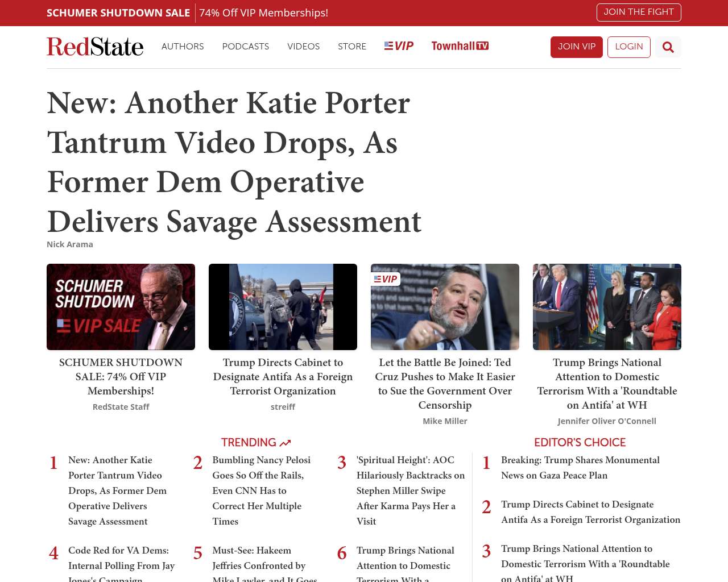This screenshot has width=728, height=582.
Task: Click the TRENDING section heading
Action: tap(249, 443)
